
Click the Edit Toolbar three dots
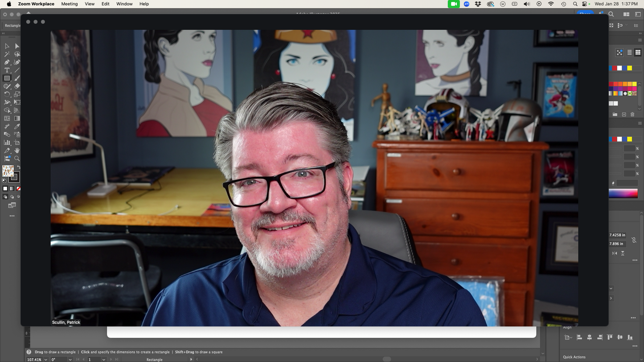12,216
